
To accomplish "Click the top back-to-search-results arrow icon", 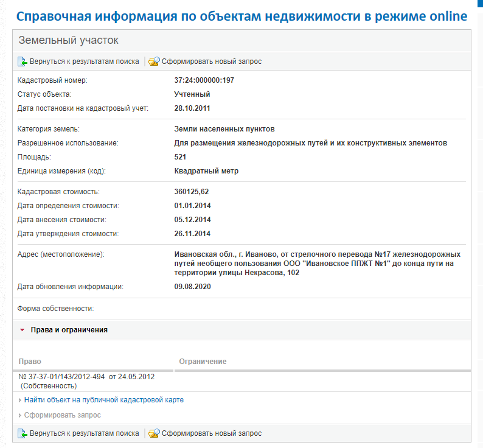I will (x=23, y=61).
